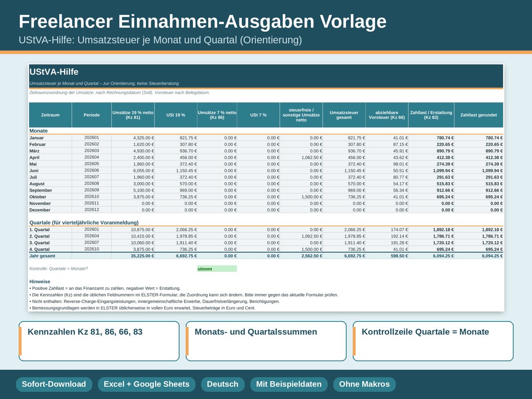This screenshot has height=399, width=532.
Task: Click the August period cell 202608
Action: tap(92, 184)
